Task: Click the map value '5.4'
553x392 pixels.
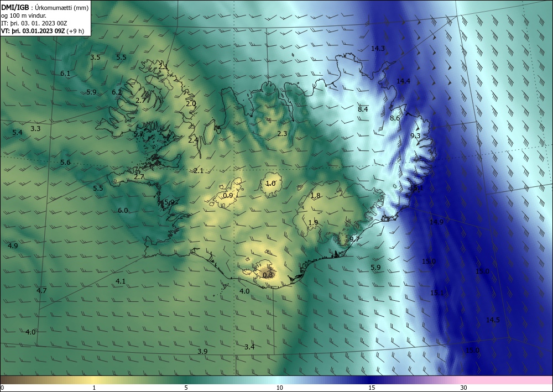Action: coord(17,133)
